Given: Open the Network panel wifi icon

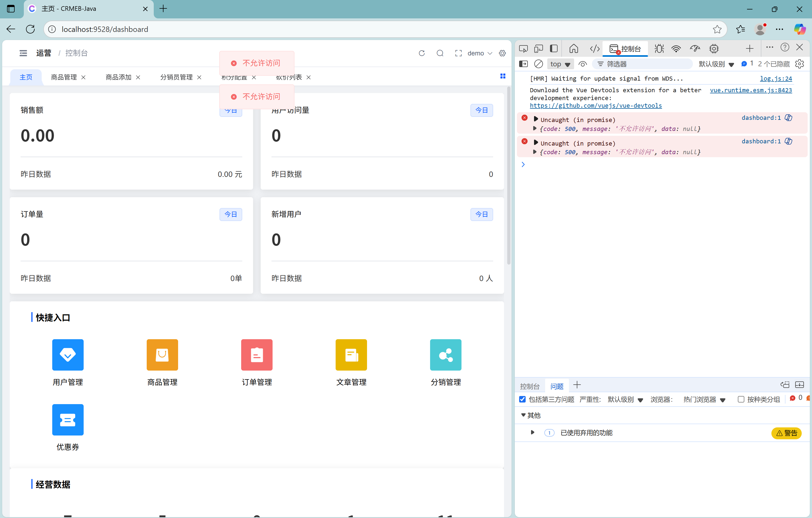Looking at the screenshot, I should click(x=676, y=48).
